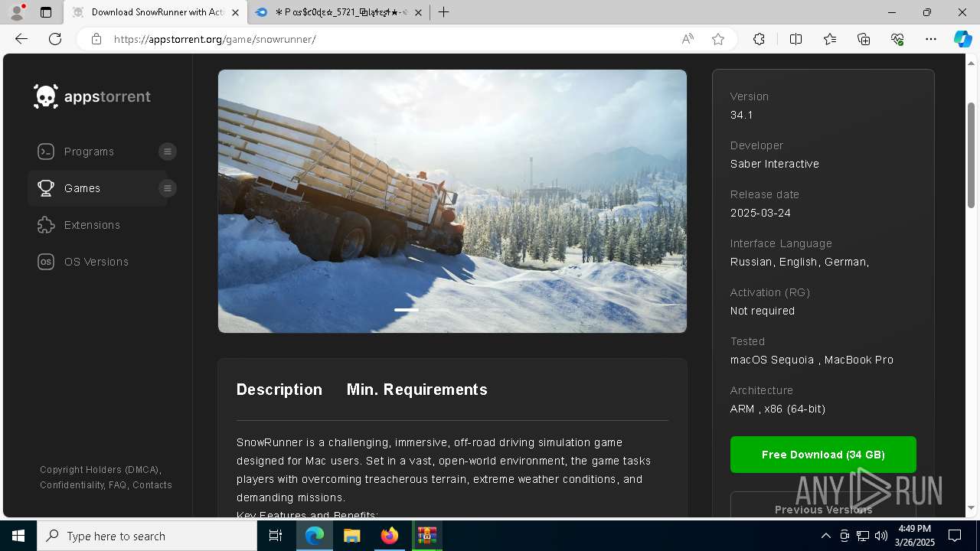Viewport: 980px width, 551px height.
Task: Open Edge Settings and more menu
Action: pyautogui.click(x=931, y=39)
